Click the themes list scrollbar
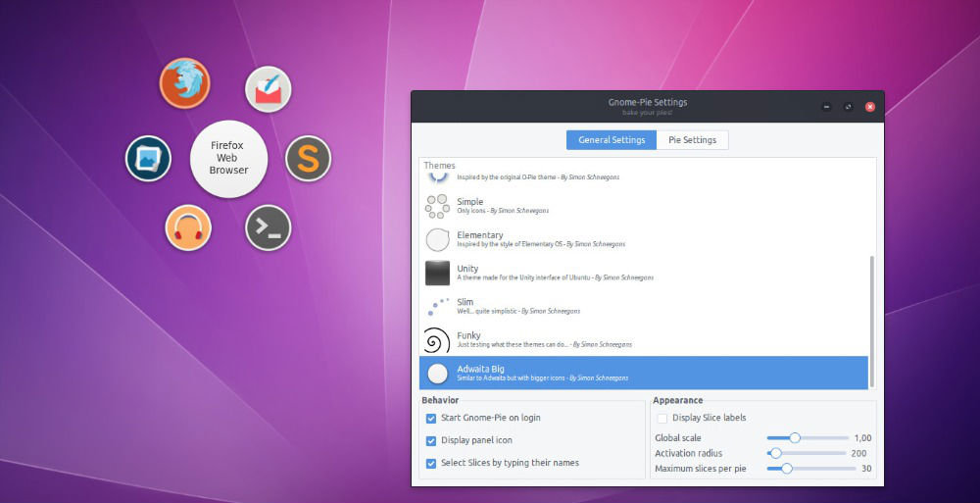Screen dimensions: 980x503 (x=872, y=322)
